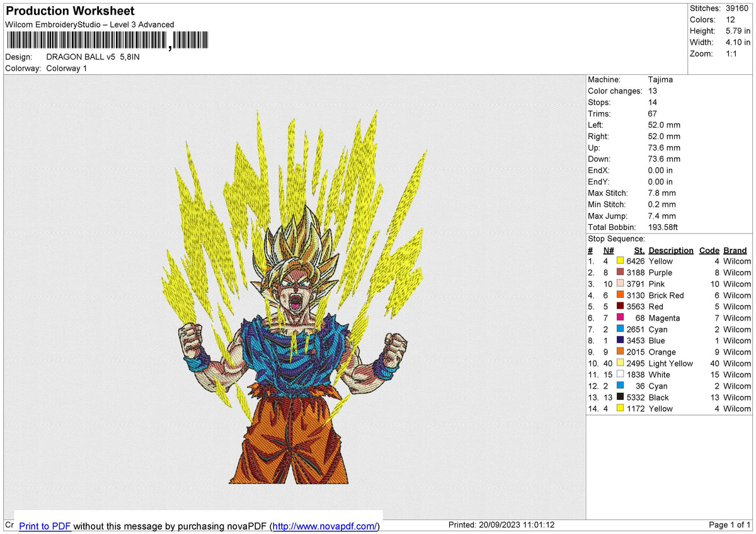Click the EndX value 0.00 in
This screenshot has width=756, height=534.
660,171
